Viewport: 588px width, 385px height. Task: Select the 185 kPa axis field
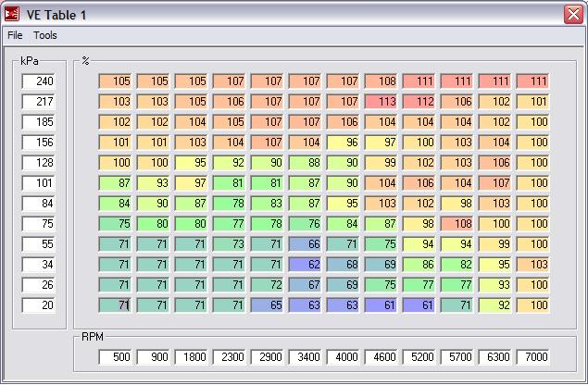pyautogui.click(x=39, y=122)
